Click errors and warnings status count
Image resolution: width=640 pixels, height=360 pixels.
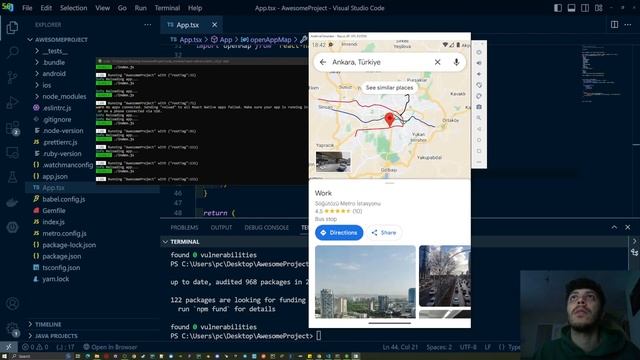click(x=35, y=347)
